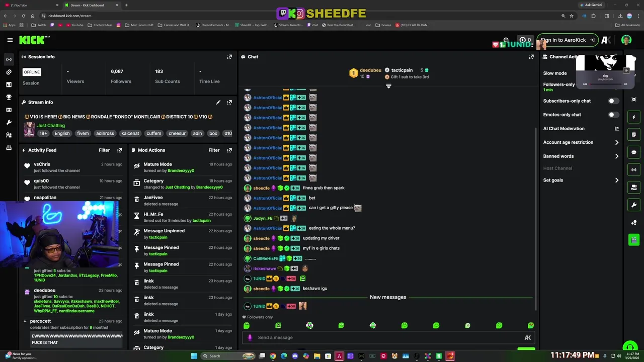Click the green clapperboard icon on right rail

pyautogui.click(x=634, y=240)
